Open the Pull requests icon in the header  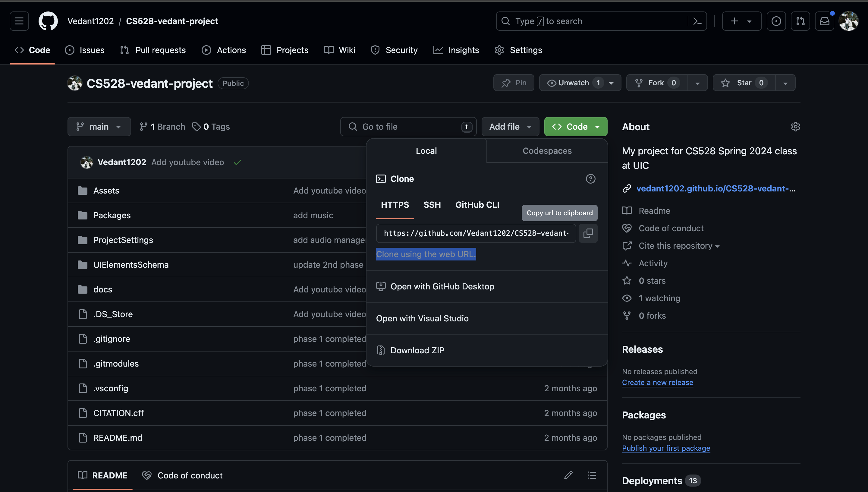pyautogui.click(x=800, y=21)
